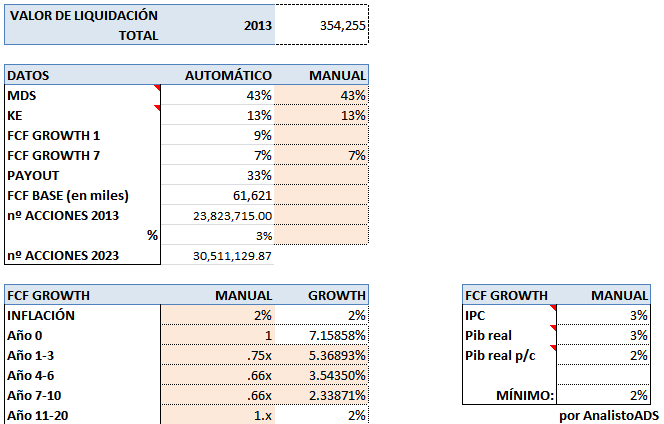The width and height of the screenshot is (664, 424).
Task: Click the empty manual cell for PAYOUT
Action: click(x=321, y=175)
